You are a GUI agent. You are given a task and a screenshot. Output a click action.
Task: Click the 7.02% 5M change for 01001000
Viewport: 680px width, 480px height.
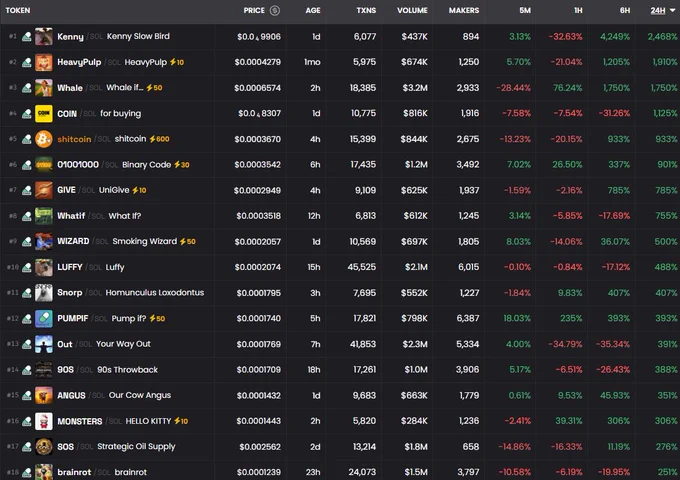(518, 165)
